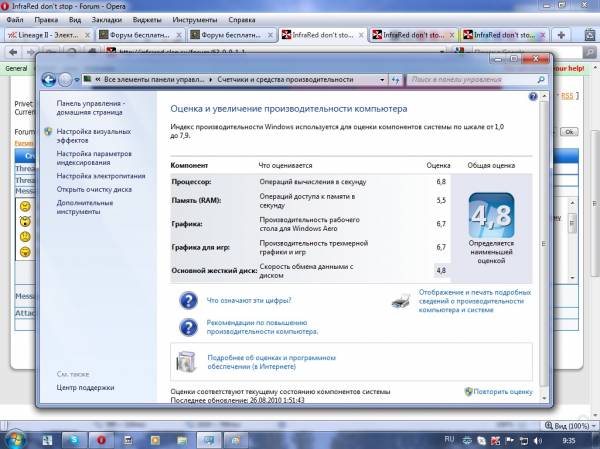
Task: Click the 4,8 overall score badge
Action: click(x=491, y=215)
